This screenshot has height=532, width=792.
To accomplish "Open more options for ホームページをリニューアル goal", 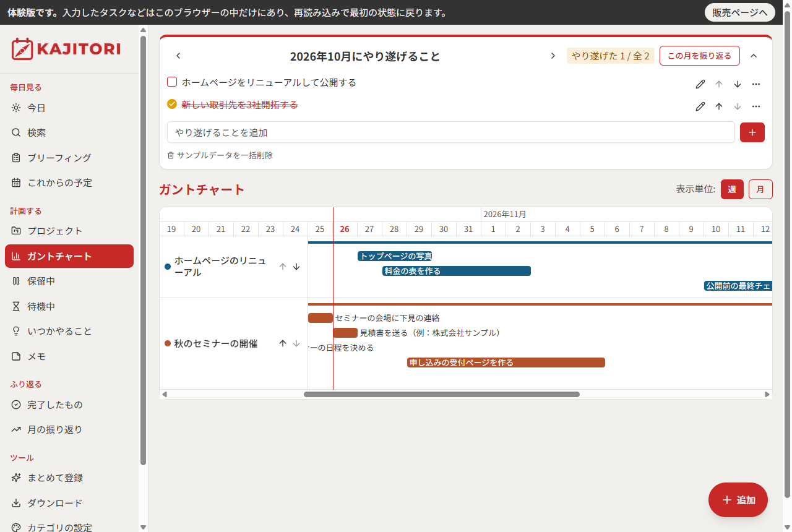I will click(x=756, y=84).
